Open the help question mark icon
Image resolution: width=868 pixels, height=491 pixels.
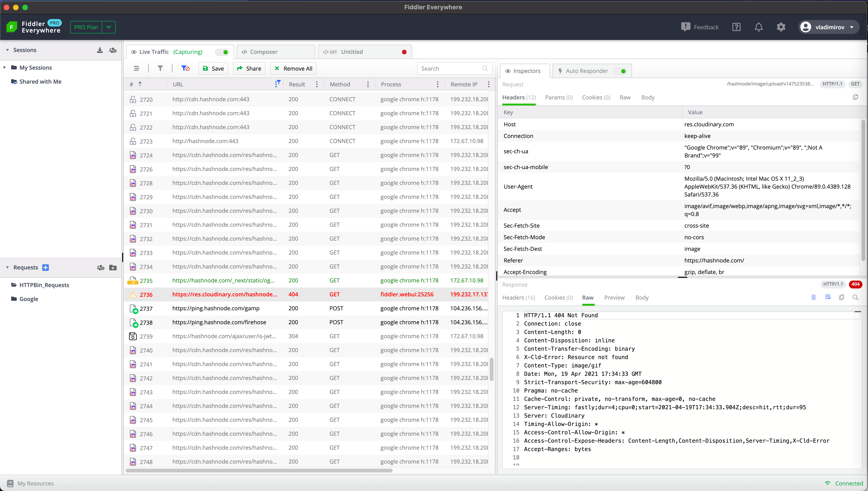click(736, 27)
